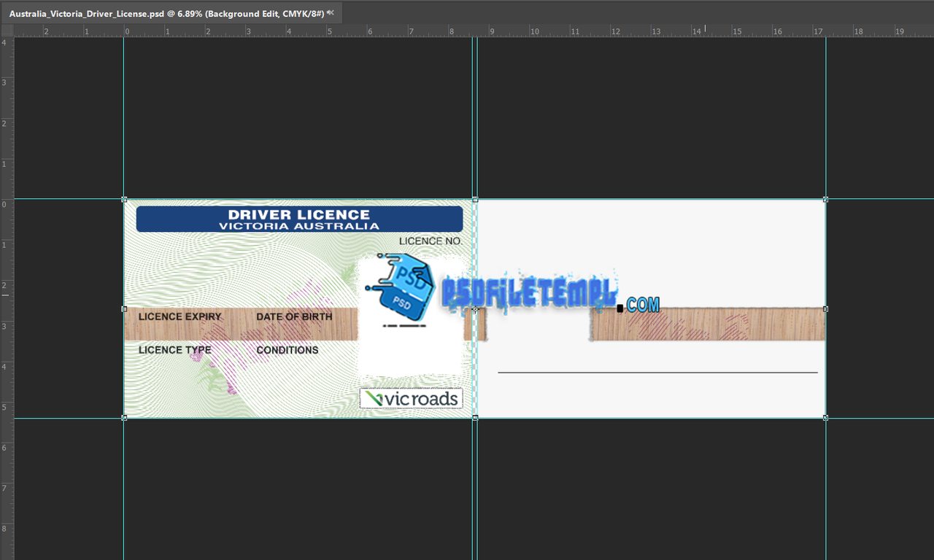
Task: Click the DRIVER LICENCE heading text
Action: [299, 214]
